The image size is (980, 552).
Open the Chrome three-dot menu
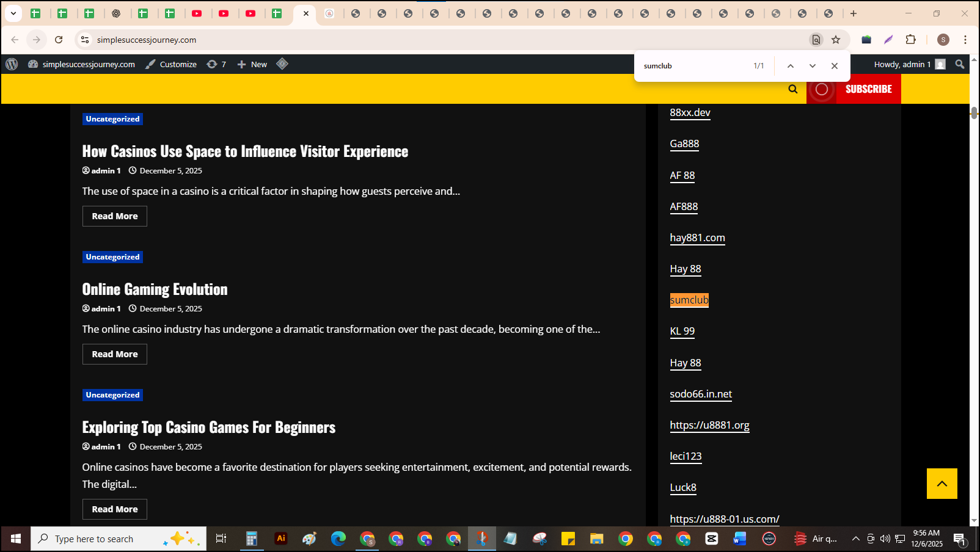tap(965, 40)
